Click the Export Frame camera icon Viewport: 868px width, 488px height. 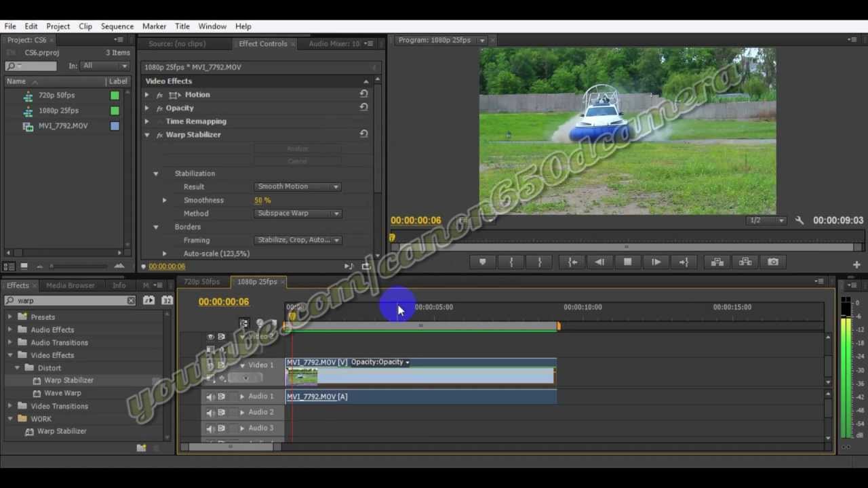point(773,262)
